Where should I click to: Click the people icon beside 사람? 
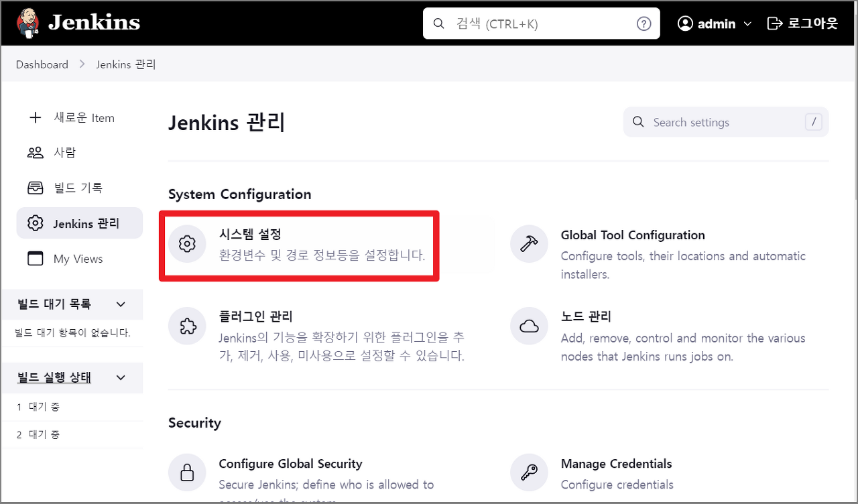pos(36,153)
